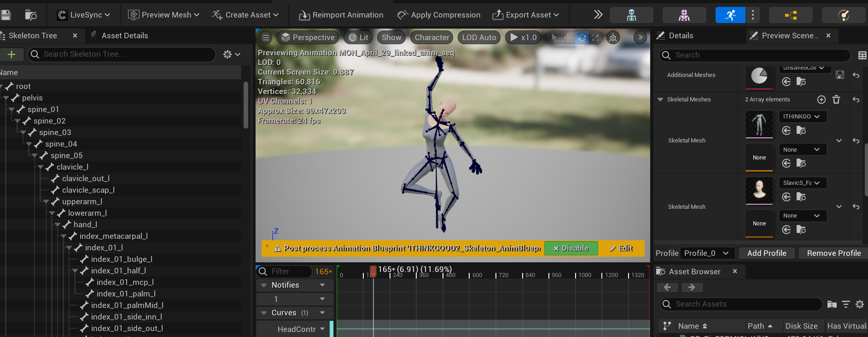Viewport: 868px width, 337px height.
Task: Switch to Animation editing mode icon
Action: (x=730, y=15)
